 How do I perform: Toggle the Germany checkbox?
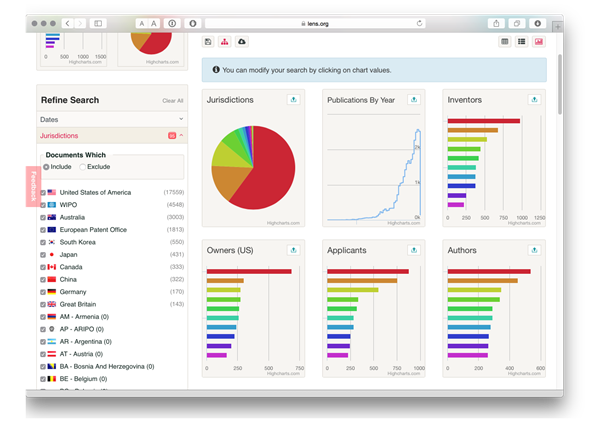(43, 292)
